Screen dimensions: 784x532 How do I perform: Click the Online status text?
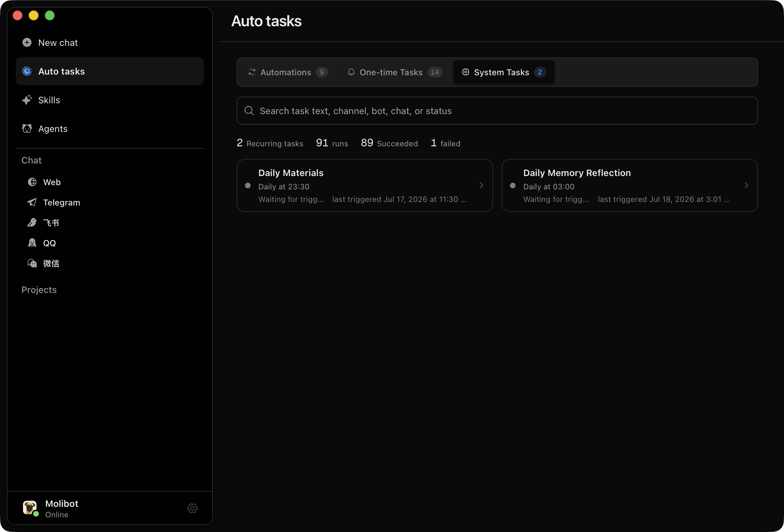(57, 514)
